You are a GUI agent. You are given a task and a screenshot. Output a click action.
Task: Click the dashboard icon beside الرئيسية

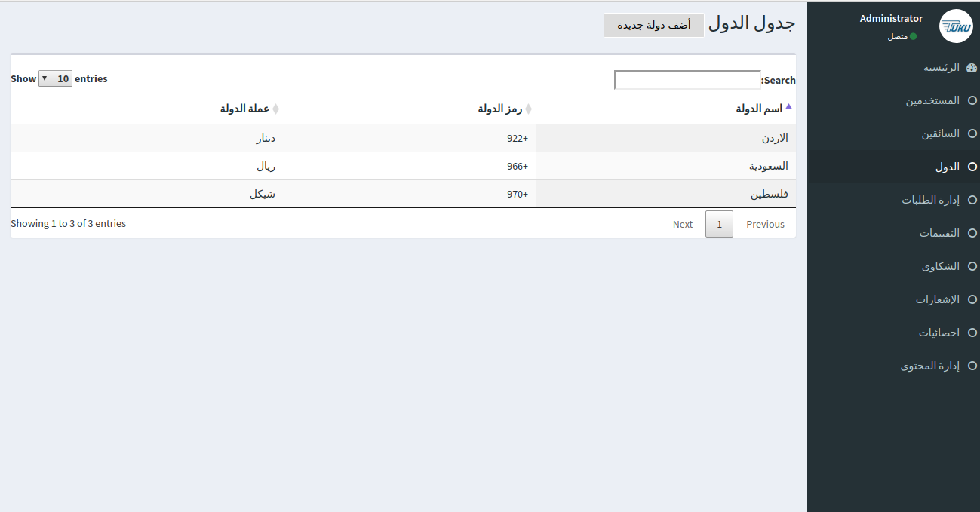point(972,67)
